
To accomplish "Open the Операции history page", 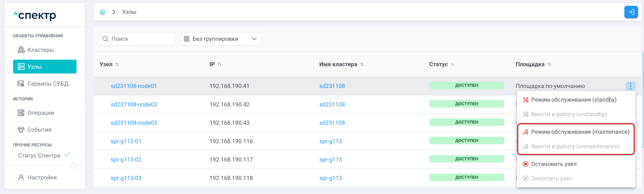I will [x=41, y=113].
